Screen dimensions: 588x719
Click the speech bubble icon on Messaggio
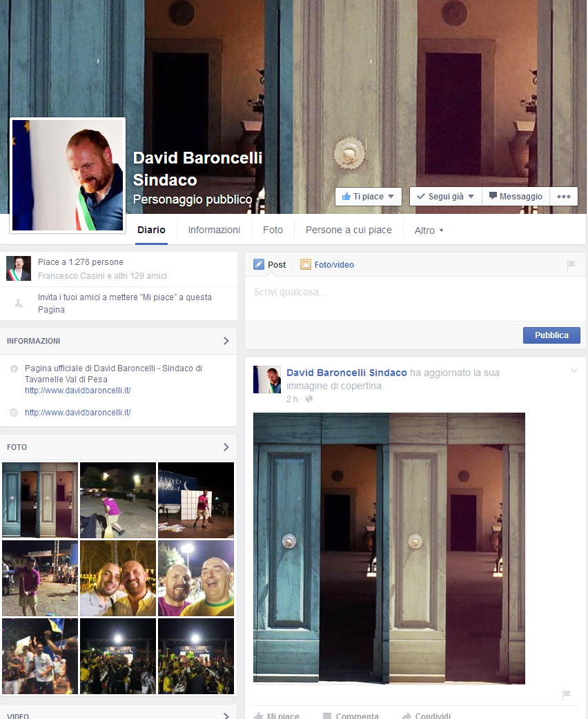click(493, 196)
